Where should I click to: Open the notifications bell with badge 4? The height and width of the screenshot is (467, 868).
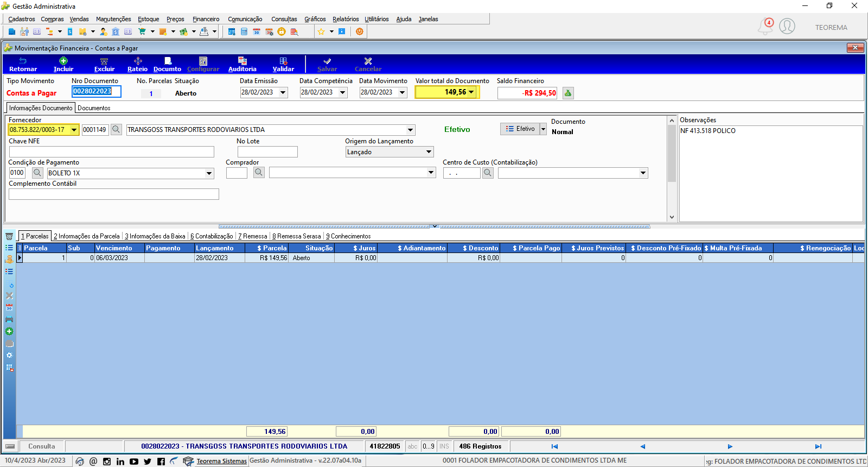pyautogui.click(x=765, y=26)
